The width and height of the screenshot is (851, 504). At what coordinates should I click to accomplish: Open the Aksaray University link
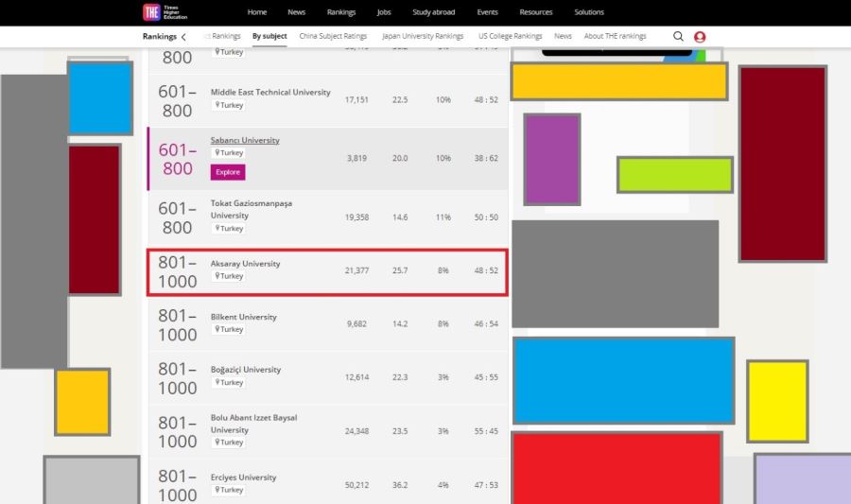pyautogui.click(x=245, y=264)
